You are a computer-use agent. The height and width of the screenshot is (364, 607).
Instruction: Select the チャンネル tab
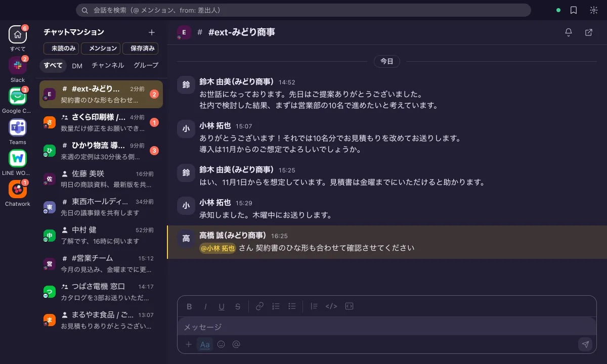pyautogui.click(x=108, y=66)
